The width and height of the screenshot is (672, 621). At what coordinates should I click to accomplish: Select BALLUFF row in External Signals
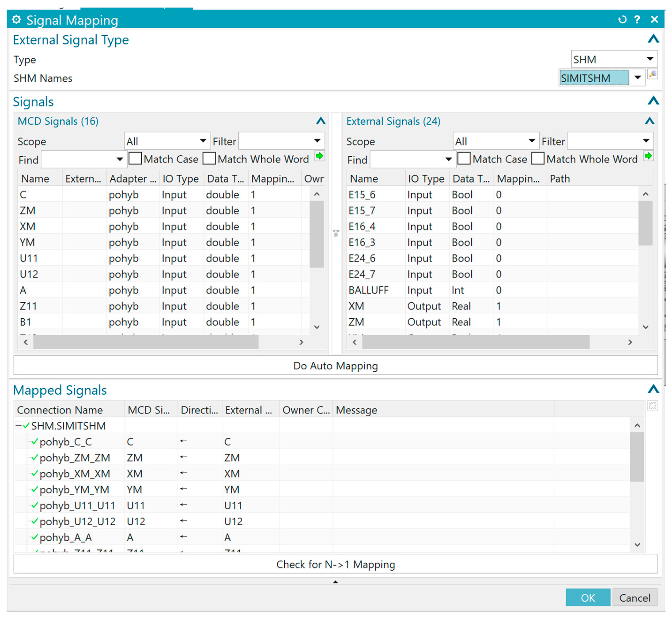pyautogui.click(x=368, y=290)
